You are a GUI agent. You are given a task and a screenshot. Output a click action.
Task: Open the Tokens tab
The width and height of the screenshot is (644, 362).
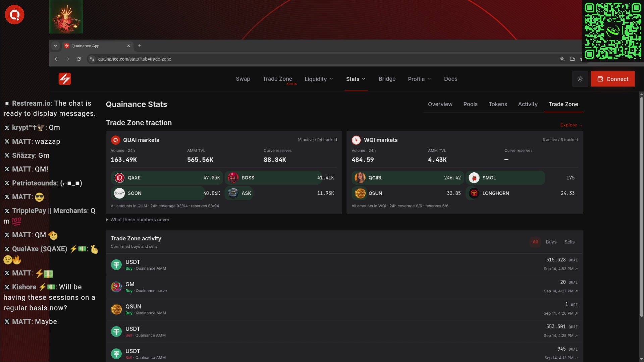click(498, 104)
